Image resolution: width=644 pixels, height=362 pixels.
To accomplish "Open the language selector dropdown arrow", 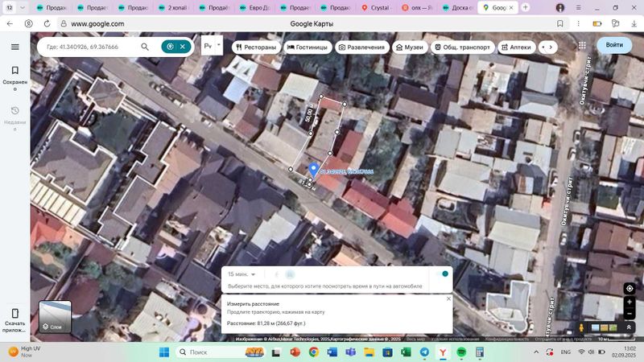I will [x=219, y=45].
